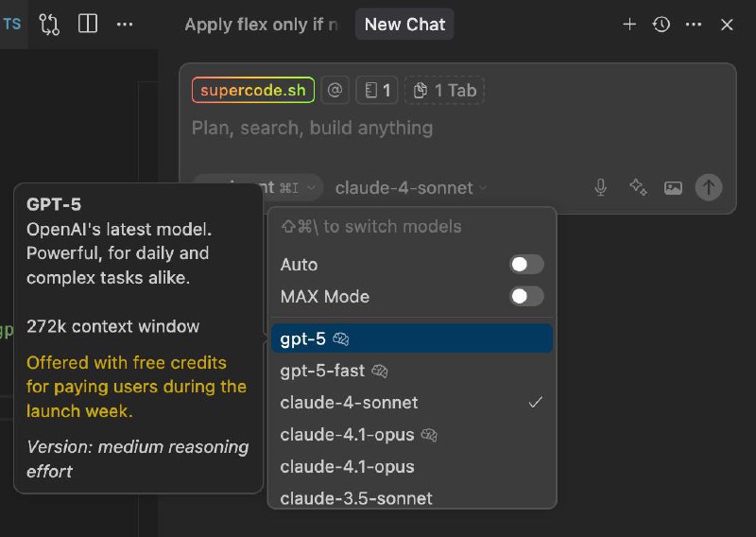Image resolution: width=756 pixels, height=537 pixels.
Task: Click the split editor layout icon
Action: tap(87, 25)
